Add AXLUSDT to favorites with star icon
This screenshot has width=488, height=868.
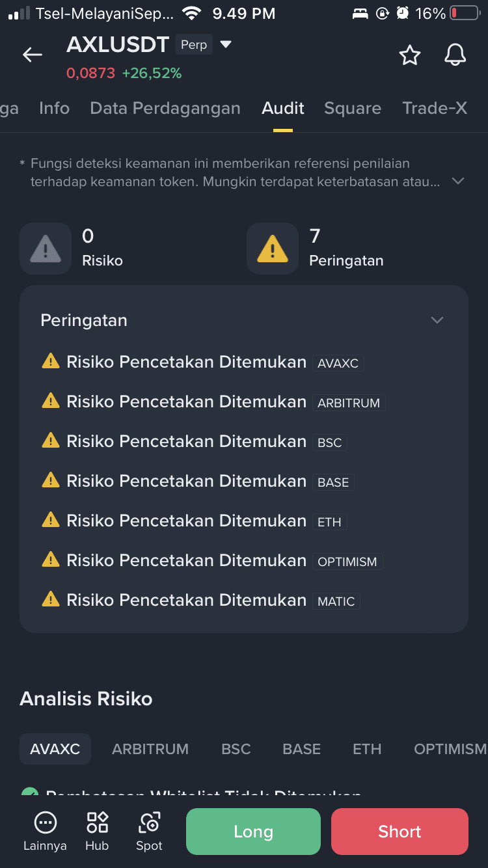[x=410, y=55]
